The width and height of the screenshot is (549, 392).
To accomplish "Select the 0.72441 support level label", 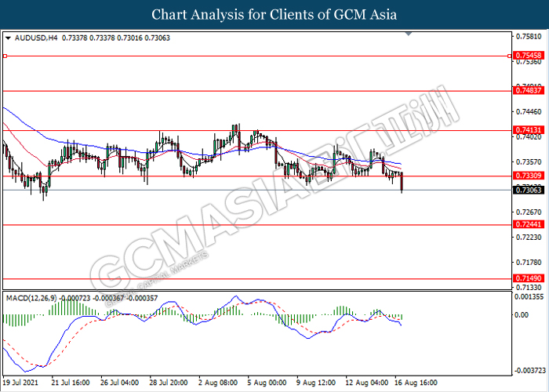I will (525, 224).
